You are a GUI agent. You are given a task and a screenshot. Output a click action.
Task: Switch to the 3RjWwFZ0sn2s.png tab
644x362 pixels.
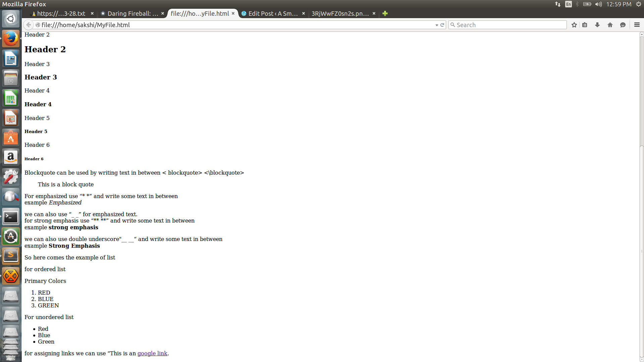click(343, 13)
